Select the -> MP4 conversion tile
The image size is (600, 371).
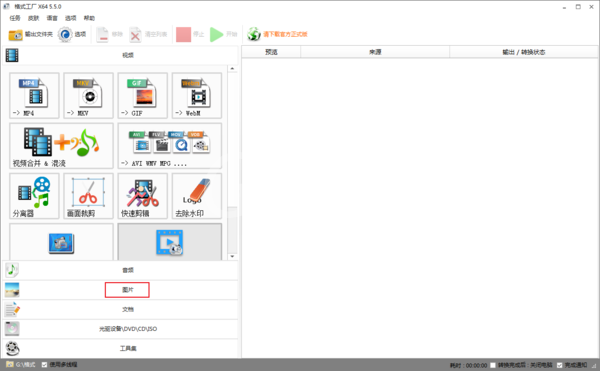coord(34,96)
